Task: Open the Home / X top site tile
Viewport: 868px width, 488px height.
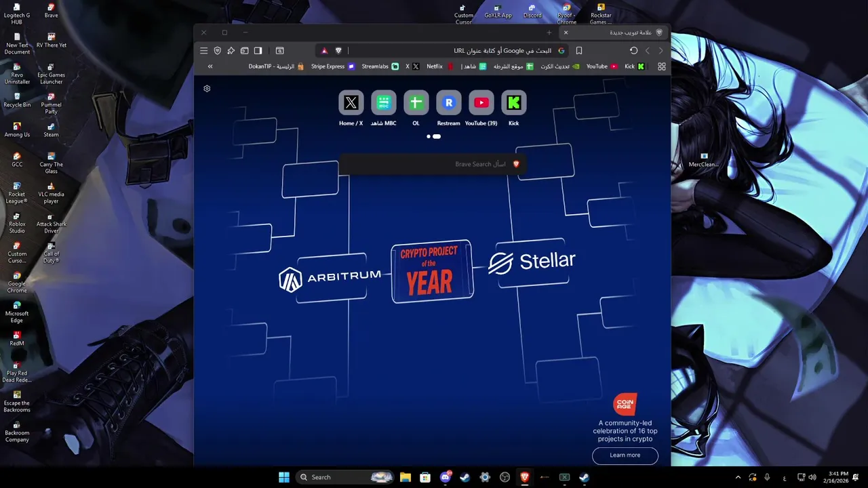Action: [351, 108]
